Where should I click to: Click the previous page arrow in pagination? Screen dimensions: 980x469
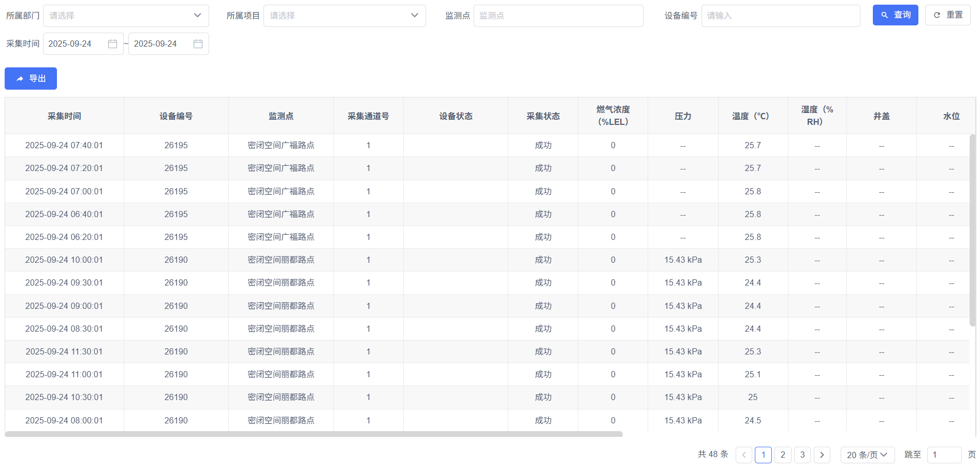[744, 454]
